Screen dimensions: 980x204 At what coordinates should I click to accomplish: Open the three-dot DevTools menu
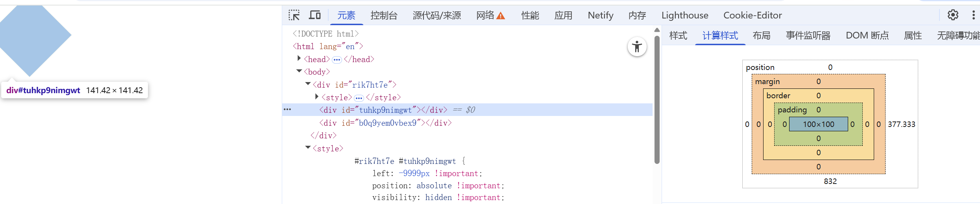pyautogui.click(x=973, y=15)
